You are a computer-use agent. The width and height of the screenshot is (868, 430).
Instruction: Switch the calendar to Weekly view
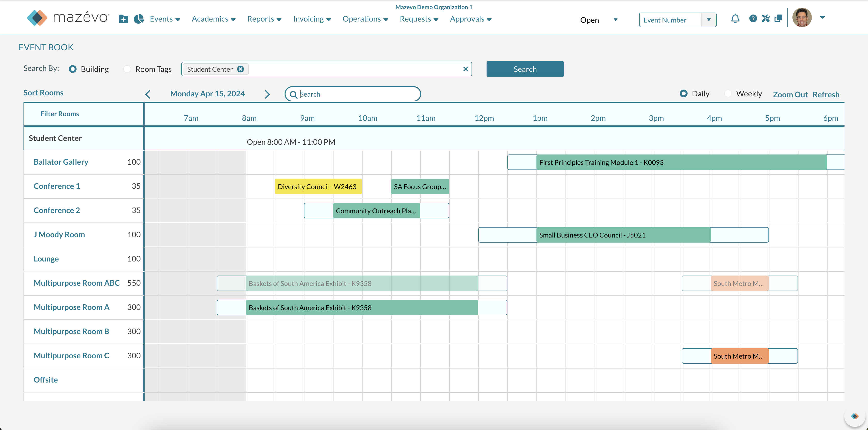click(x=728, y=93)
